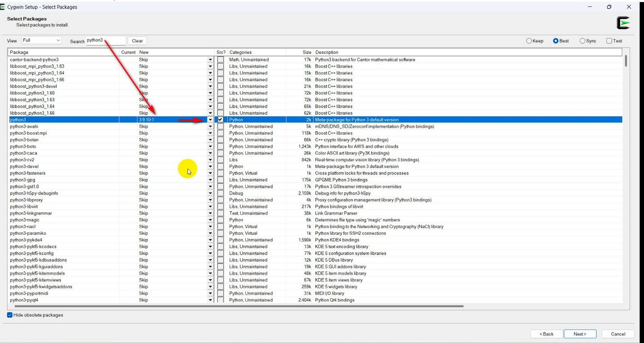Toggle Hide obsolete packages checkbox
The width and height of the screenshot is (644, 343).
[10, 315]
